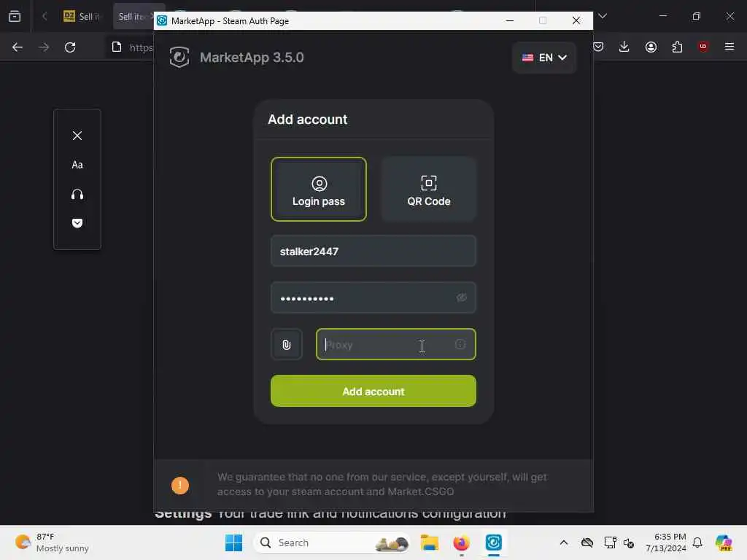Open the Firefox extensions puzzle icon
The width and height of the screenshot is (747, 560).
[x=677, y=47]
